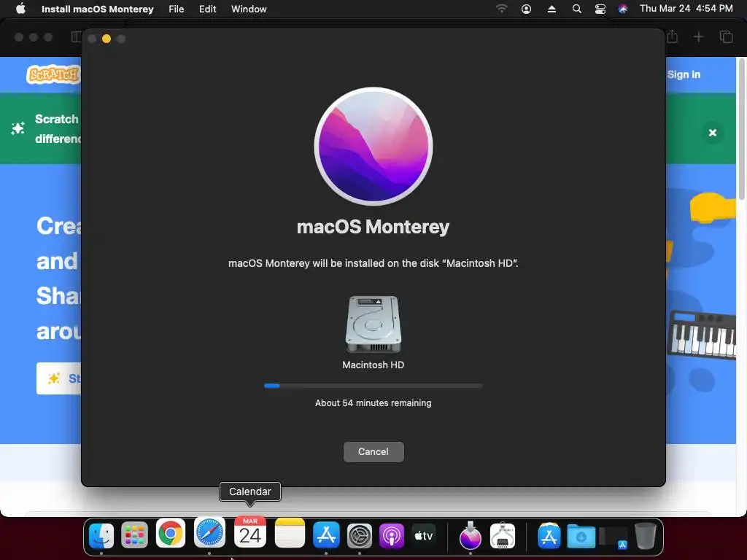
Task: Click the minimized window thumbnail in the Dock
Action: [614, 537]
